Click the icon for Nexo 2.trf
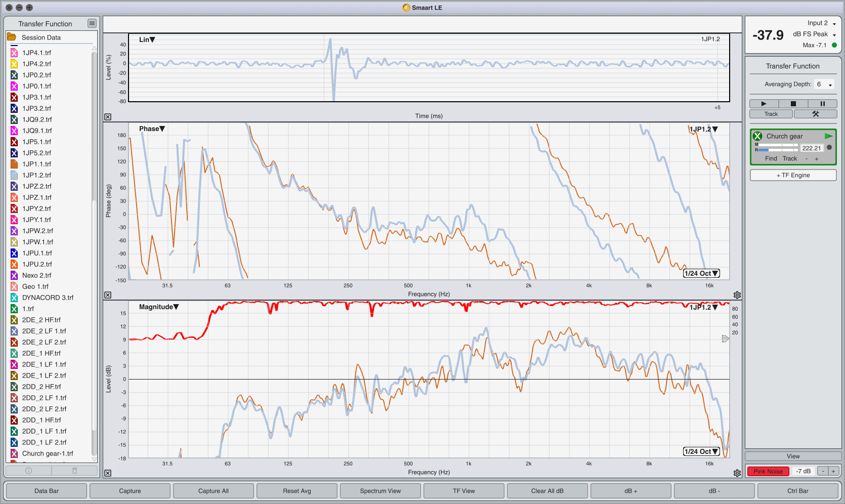845x504 pixels. [x=14, y=275]
